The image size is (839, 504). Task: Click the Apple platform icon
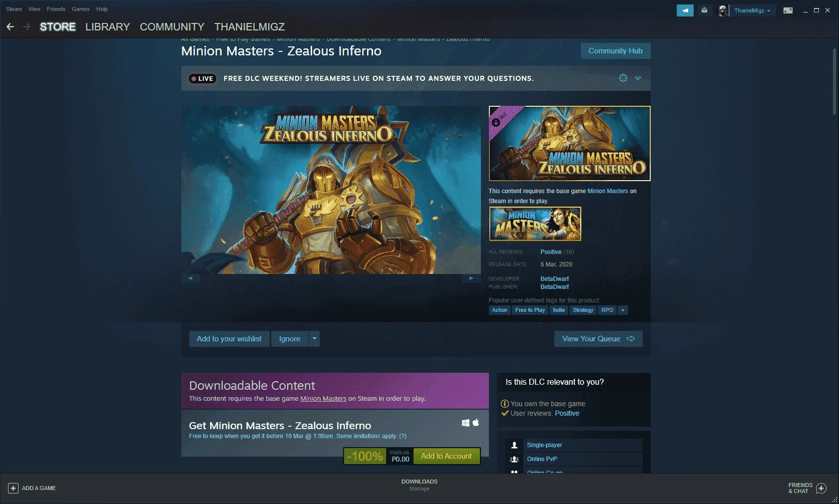click(476, 423)
